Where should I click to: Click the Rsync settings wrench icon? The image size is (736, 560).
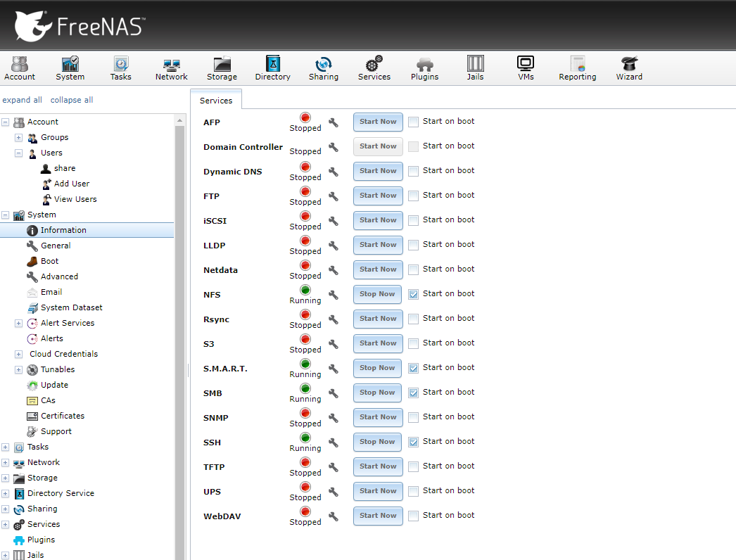(x=334, y=319)
